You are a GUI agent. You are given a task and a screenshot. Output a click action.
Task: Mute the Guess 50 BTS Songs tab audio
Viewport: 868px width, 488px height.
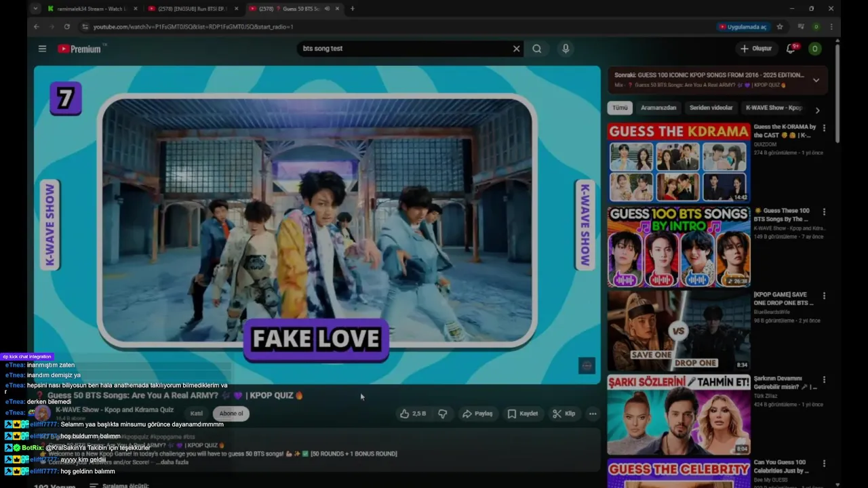tap(327, 9)
